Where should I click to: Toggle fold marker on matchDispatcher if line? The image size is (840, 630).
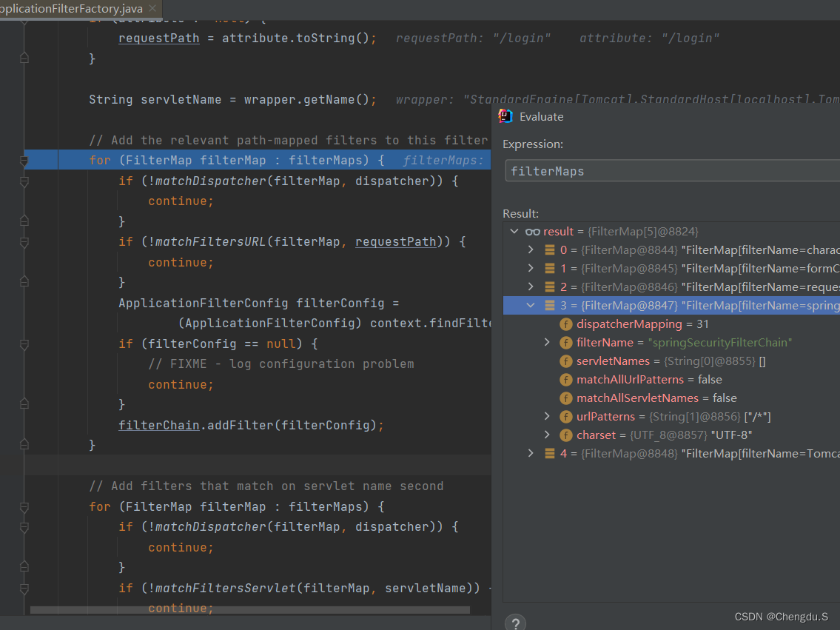pyautogui.click(x=24, y=181)
